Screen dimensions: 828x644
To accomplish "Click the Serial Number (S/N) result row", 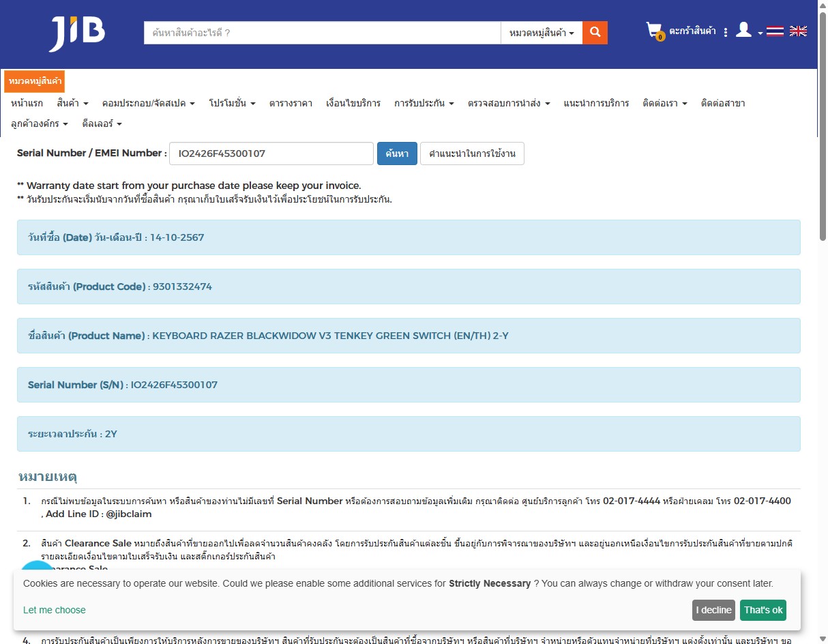I will pyautogui.click(x=409, y=385).
